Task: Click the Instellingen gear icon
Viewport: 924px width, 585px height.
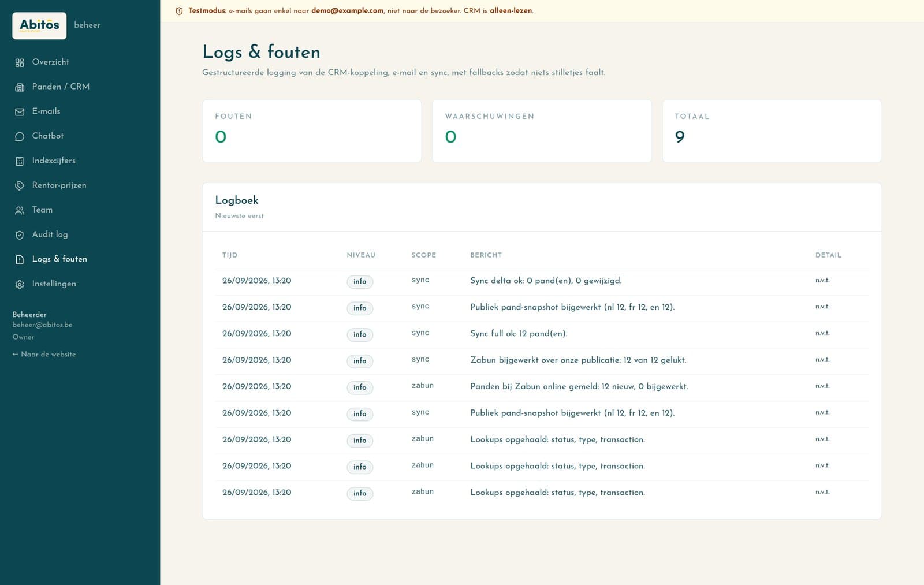Action: point(20,284)
